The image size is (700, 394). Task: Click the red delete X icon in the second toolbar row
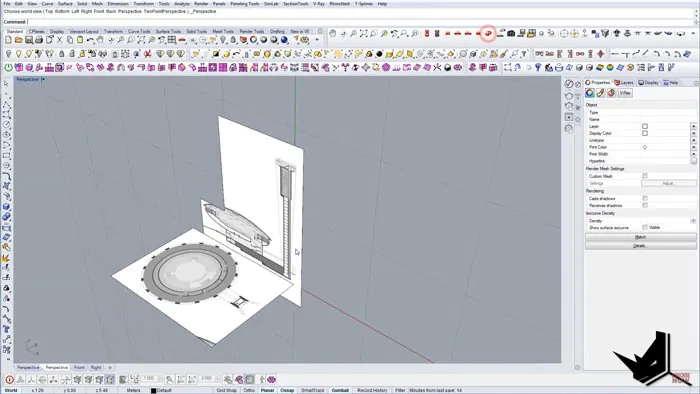point(147,54)
